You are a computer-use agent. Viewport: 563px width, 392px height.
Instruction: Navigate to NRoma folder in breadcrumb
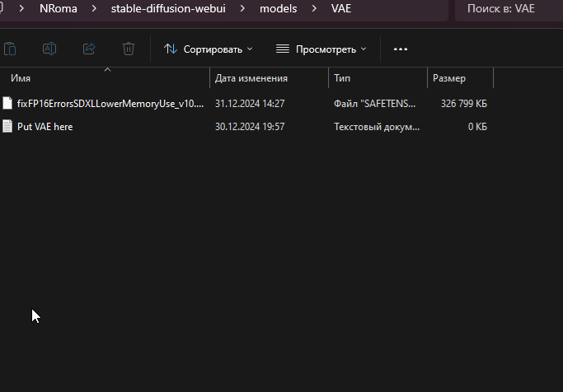pos(59,8)
